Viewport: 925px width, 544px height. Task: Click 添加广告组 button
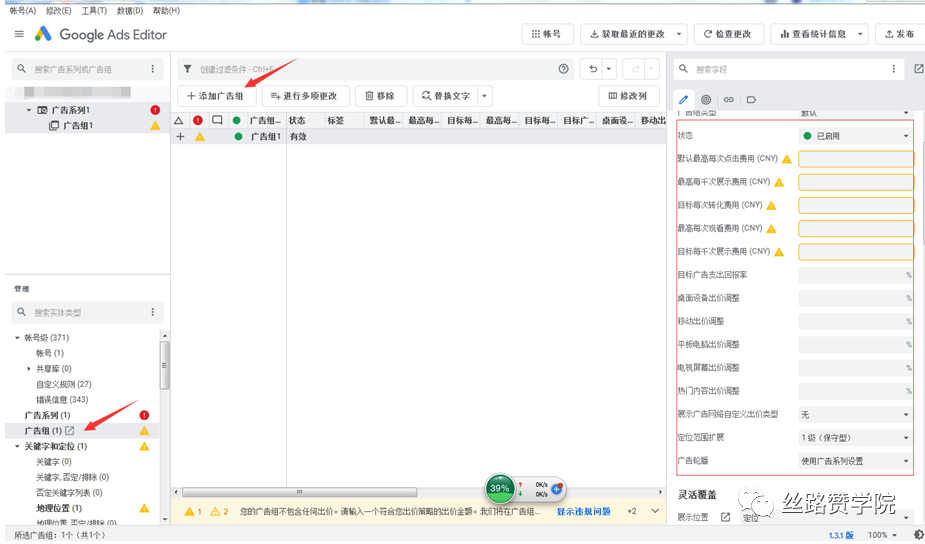click(216, 96)
